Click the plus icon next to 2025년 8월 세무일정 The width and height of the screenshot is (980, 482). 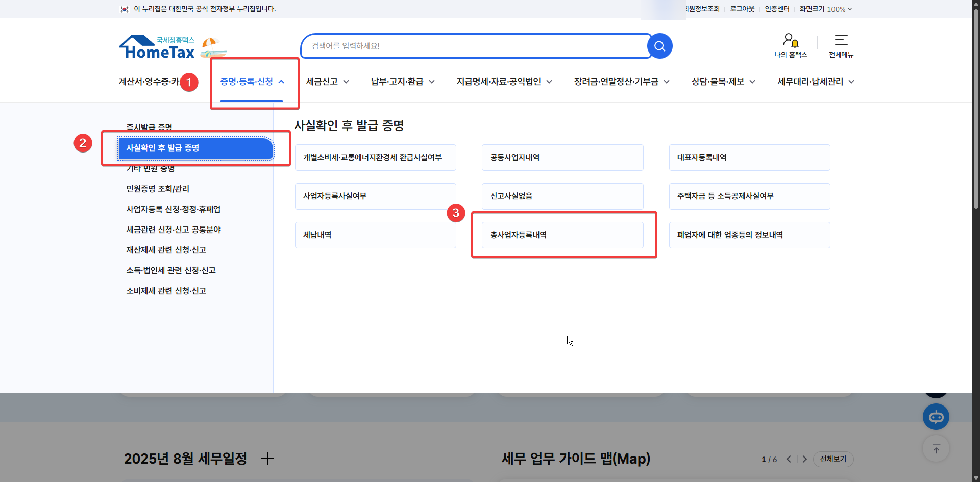267,459
